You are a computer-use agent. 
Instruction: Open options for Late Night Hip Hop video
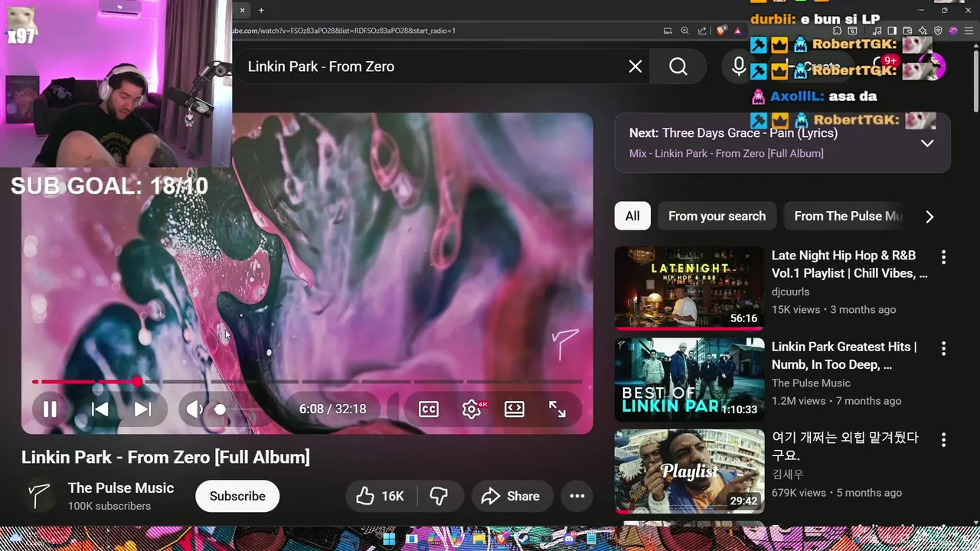pos(943,257)
